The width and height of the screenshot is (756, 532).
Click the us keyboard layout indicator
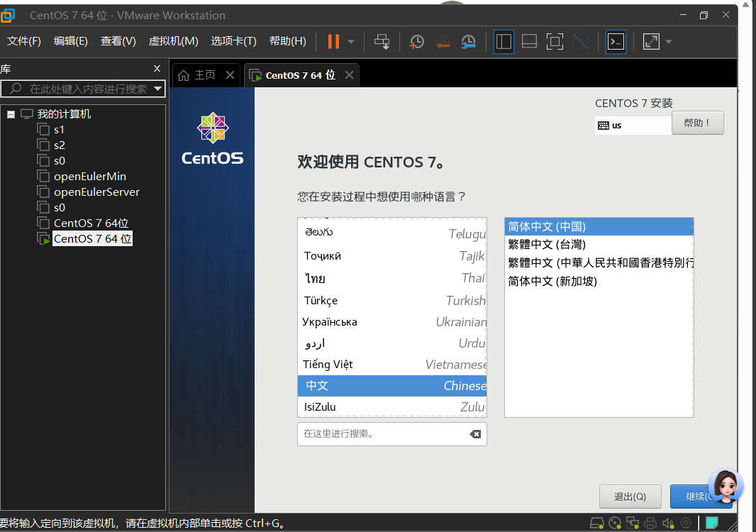tap(633, 126)
